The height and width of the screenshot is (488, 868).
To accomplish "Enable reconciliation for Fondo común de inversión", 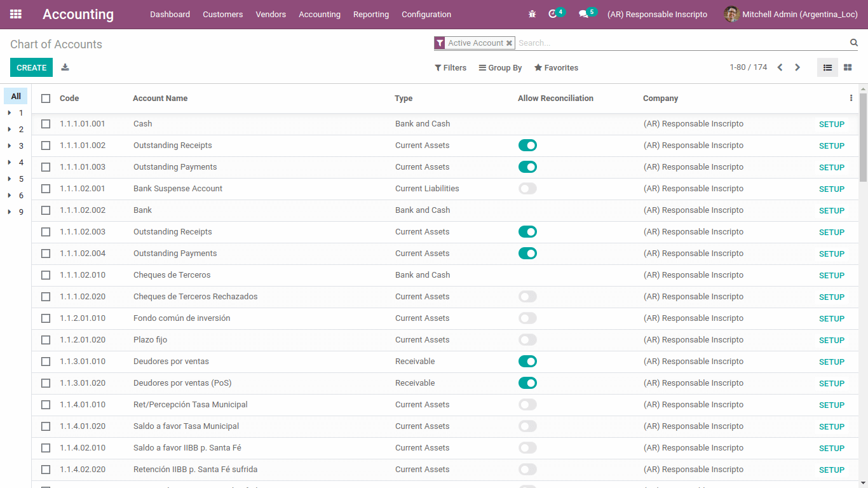I will pos(527,318).
